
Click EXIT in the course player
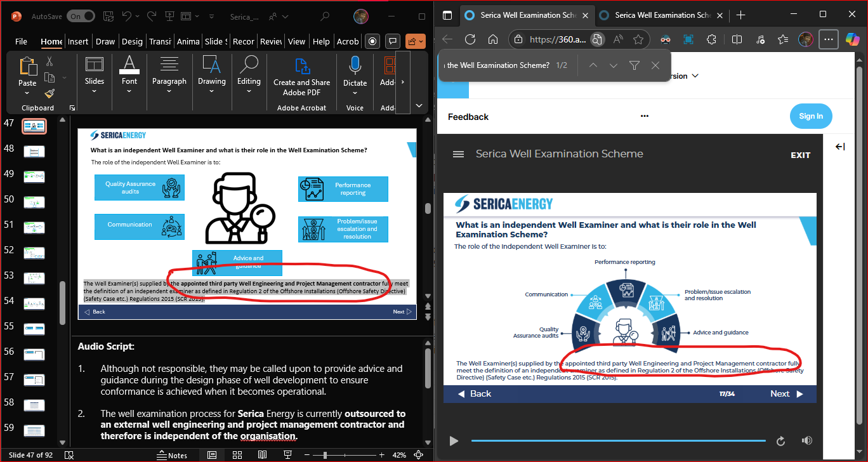[800, 155]
